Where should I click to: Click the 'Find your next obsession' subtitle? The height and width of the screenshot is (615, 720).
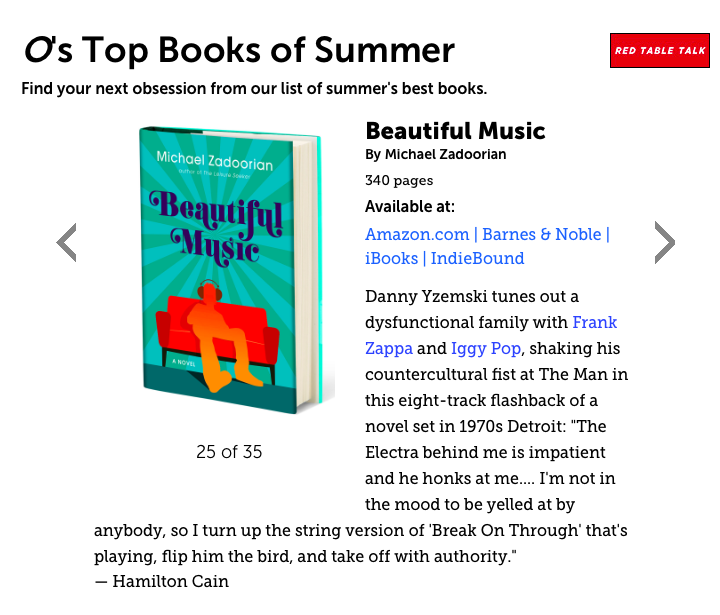[254, 89]
